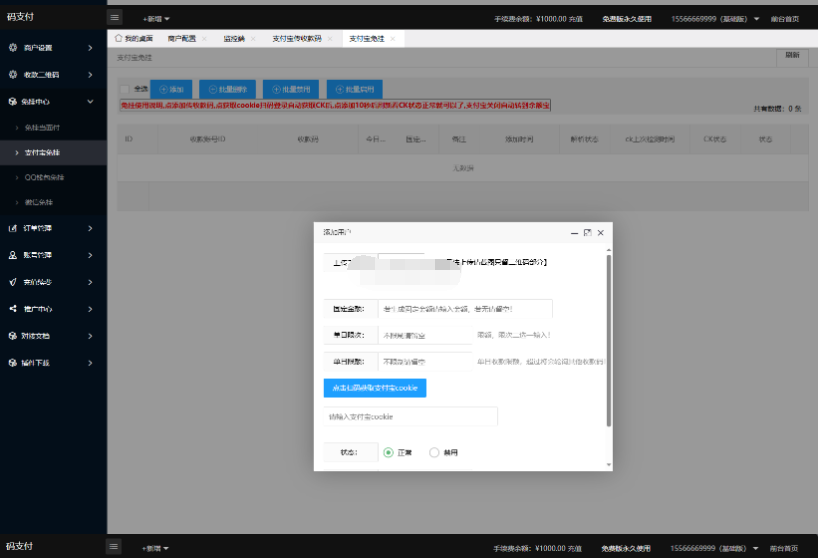Open the +新增 dropdown in top bar
Screen dimensions: 819x558
tap(156, 19)
